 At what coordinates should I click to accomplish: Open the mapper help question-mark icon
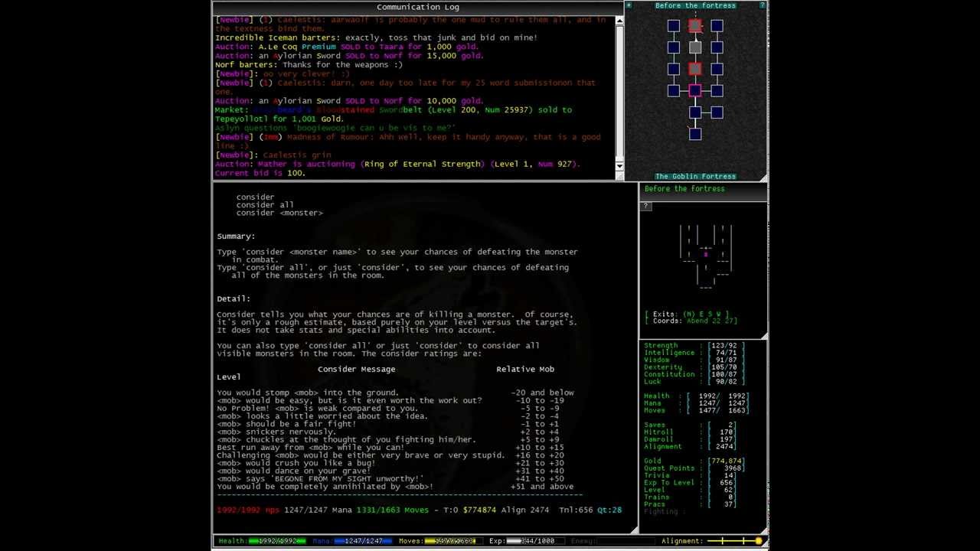(x=763, y=5)
